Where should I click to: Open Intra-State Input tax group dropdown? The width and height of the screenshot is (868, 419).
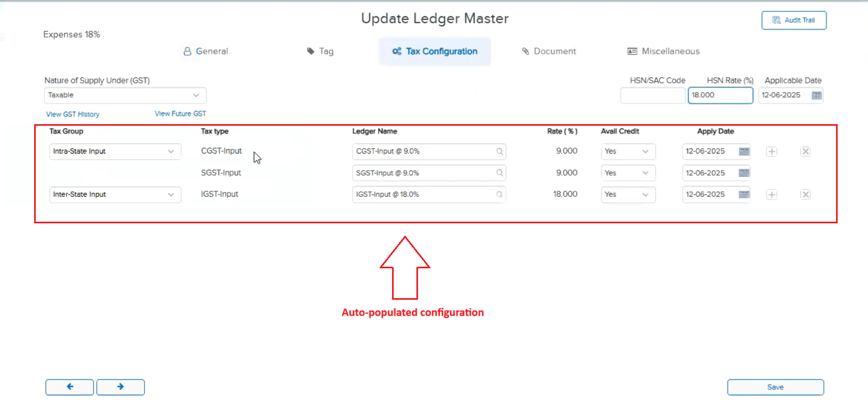[x=171, y=152]
